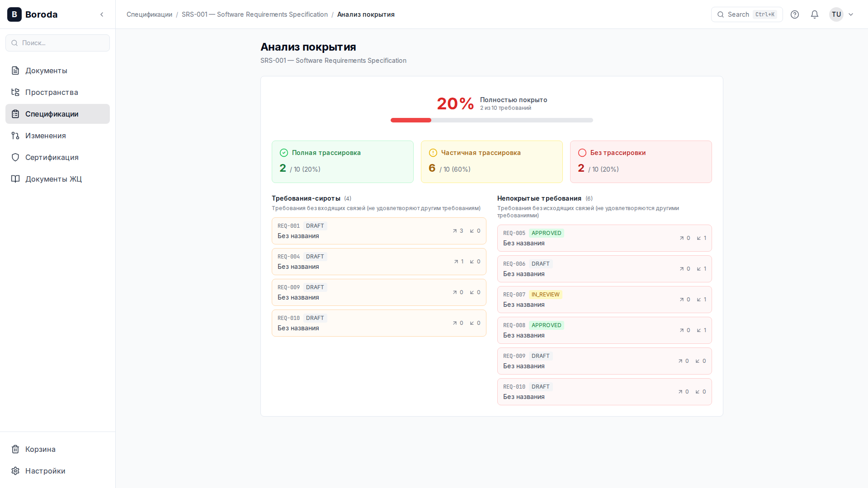Click the red coverage progress bar
The image size is (868, 488).
pyautogui.click(x=411, y=120)
